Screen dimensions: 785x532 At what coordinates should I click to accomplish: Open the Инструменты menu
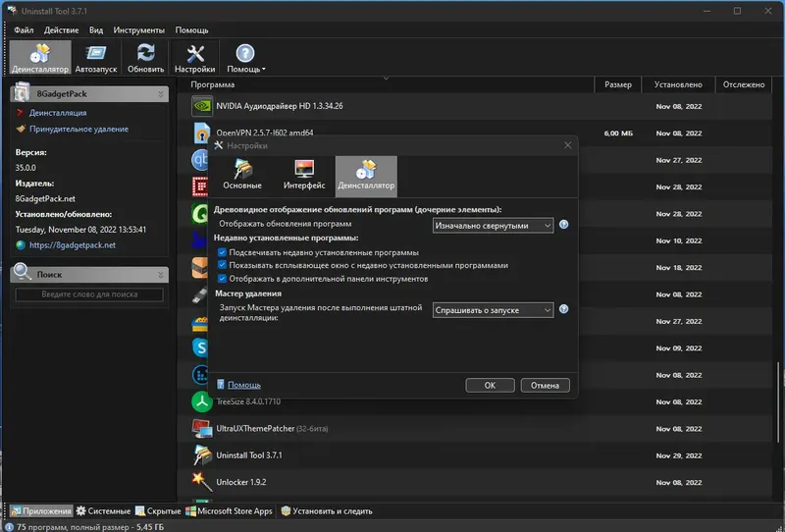pos(138,30)
